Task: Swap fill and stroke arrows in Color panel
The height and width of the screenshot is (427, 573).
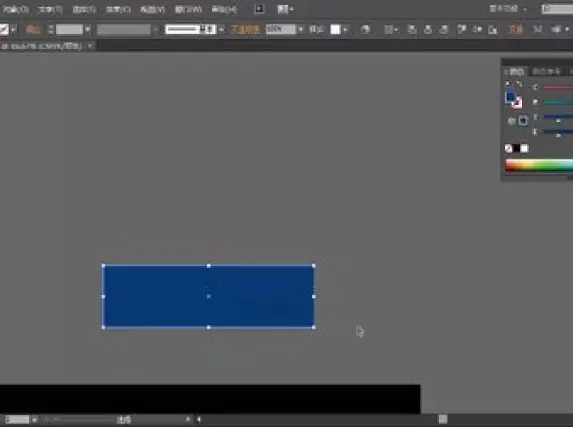Action: tap(520, 84)
